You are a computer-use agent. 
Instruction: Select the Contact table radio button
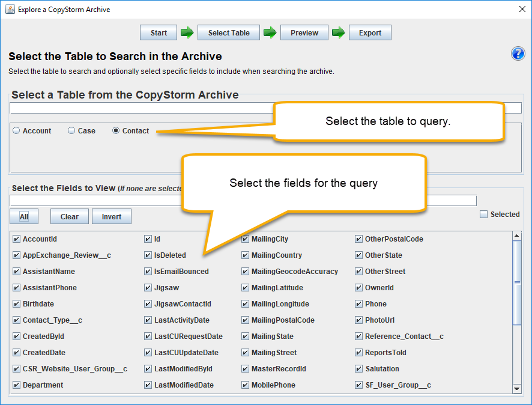[x=116, y=130]
